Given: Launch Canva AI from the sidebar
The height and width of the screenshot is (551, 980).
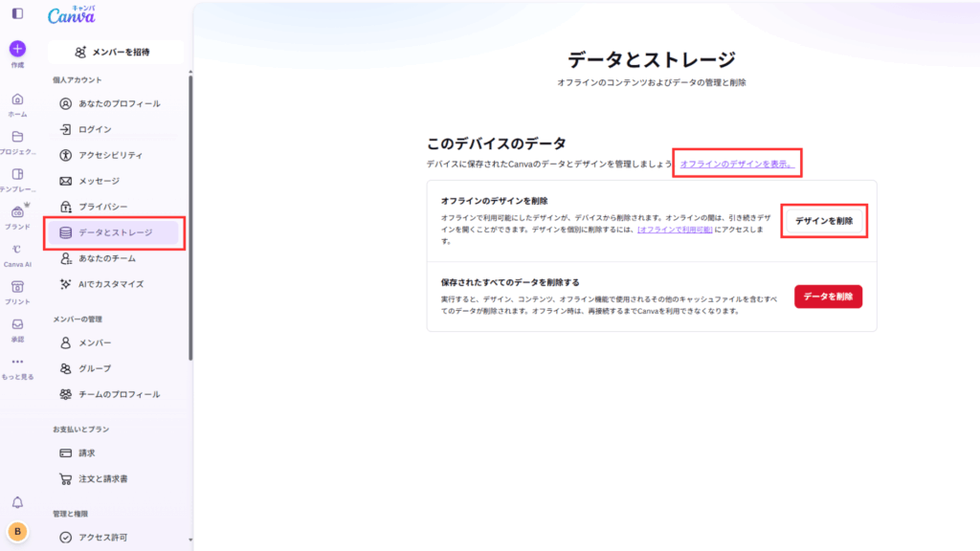Looking at the screenshot, I should tap(17, 250).
